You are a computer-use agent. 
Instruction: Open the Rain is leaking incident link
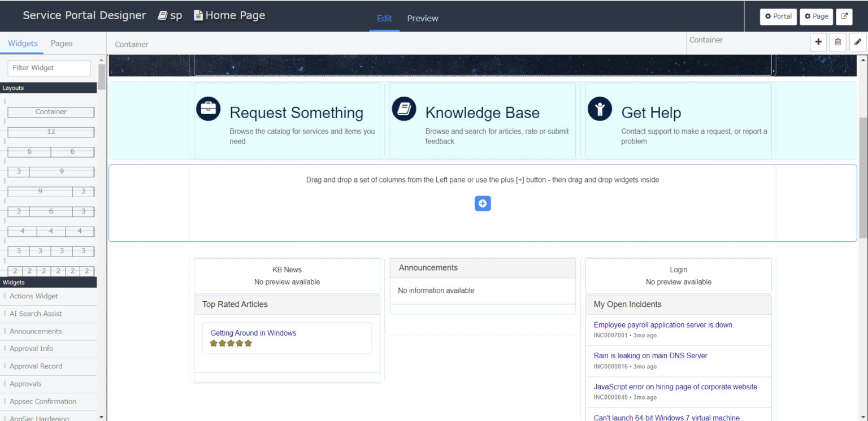point(650,355)
